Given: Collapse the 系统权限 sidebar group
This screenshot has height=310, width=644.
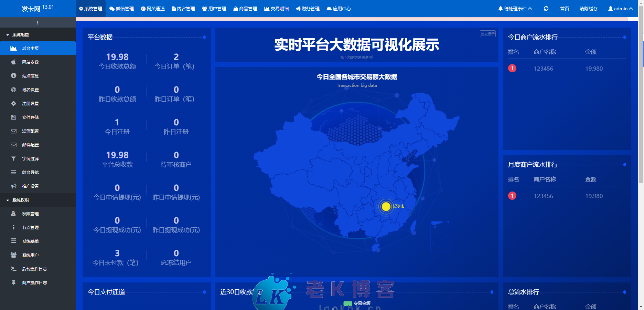Looking at the screenshot, I should point(21,200).
